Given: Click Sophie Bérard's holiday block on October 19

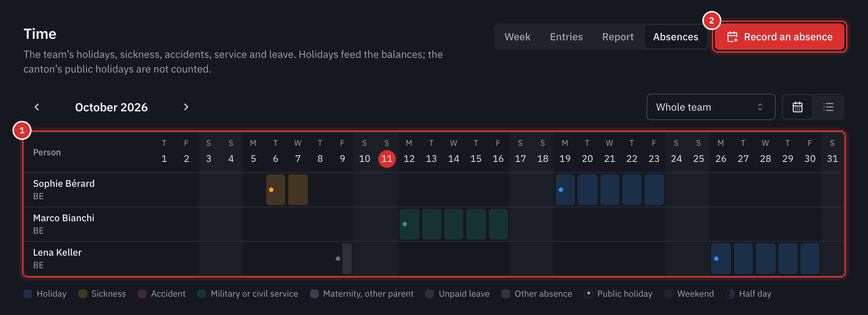Looking at the screenshot, I should pos(565,190).
